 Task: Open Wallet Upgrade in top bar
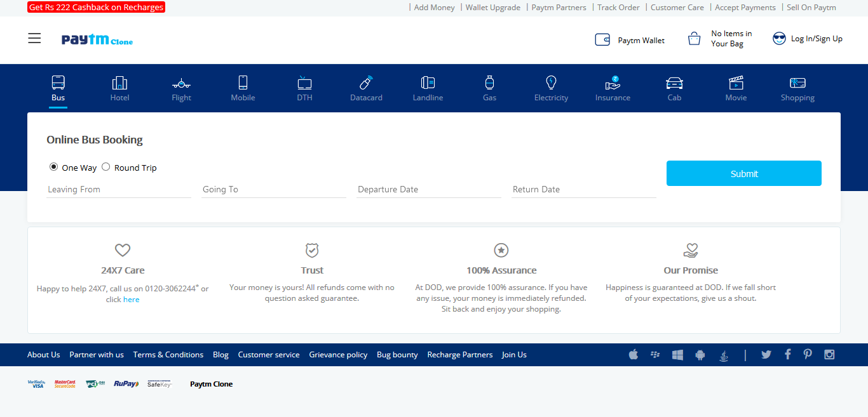[x=493, y=8]
